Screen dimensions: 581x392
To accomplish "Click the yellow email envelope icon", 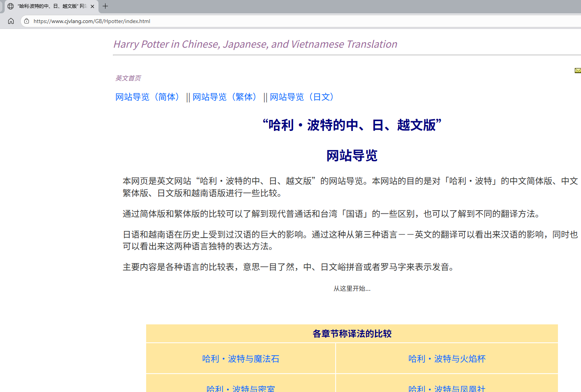I will click(577, 70).
